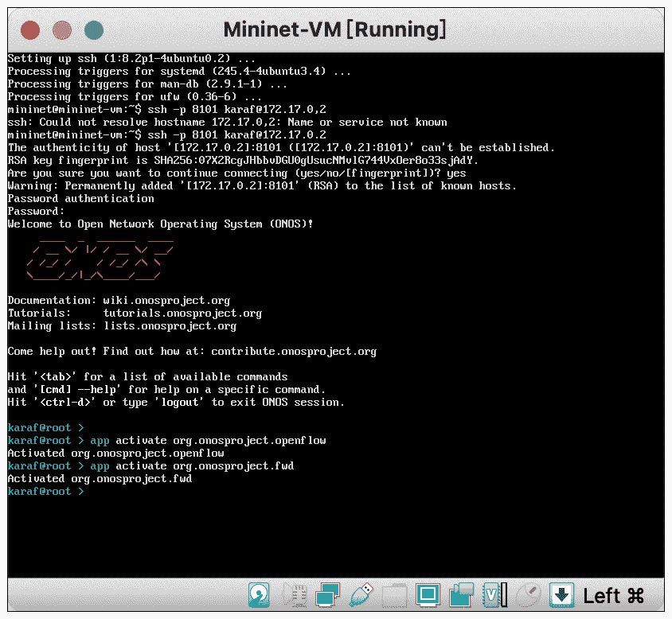Click the last empty karaf@root prompt
The width and height of the screenshot is (672, 619).
click(x=46, y=492)
